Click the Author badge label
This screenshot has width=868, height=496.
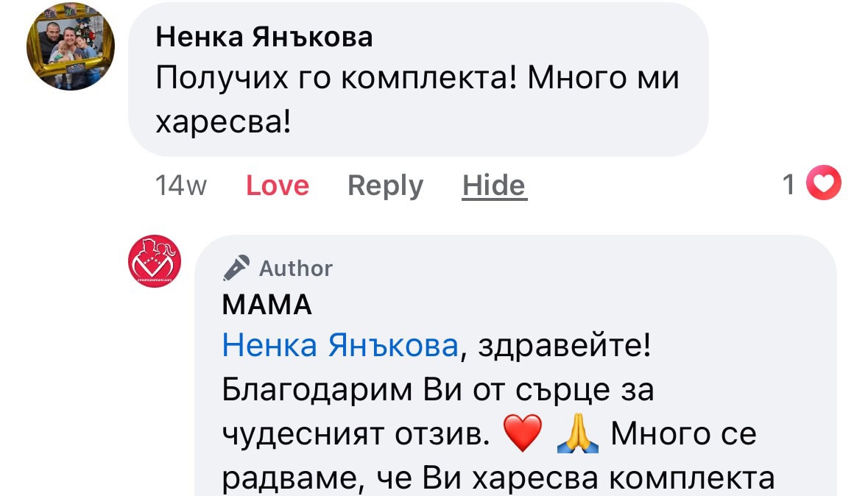(x=295, y=269)
